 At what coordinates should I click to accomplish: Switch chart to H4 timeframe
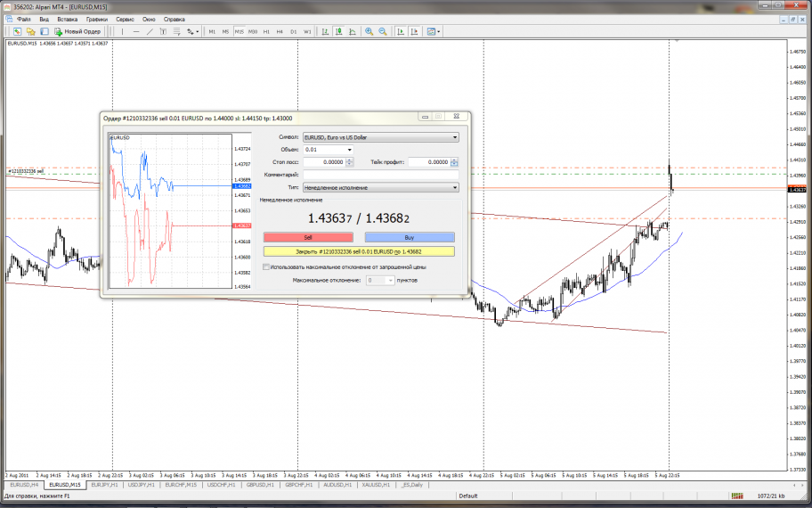pos(280,31)
